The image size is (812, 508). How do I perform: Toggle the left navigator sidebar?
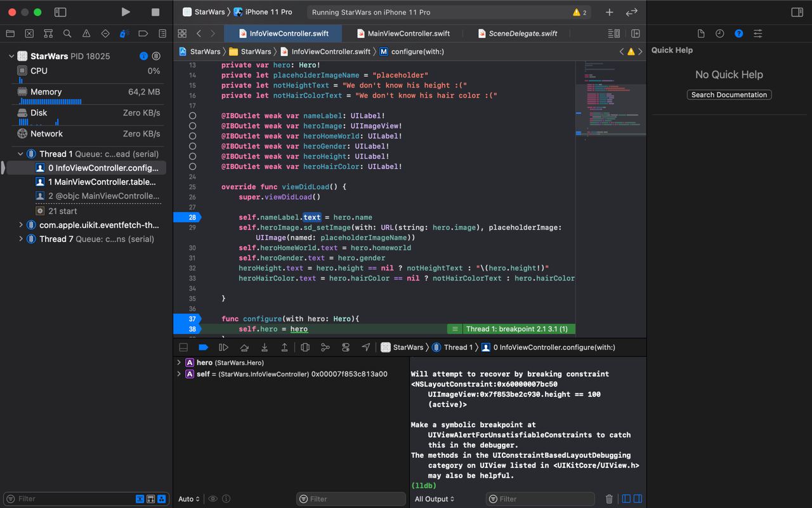point(60,12)
